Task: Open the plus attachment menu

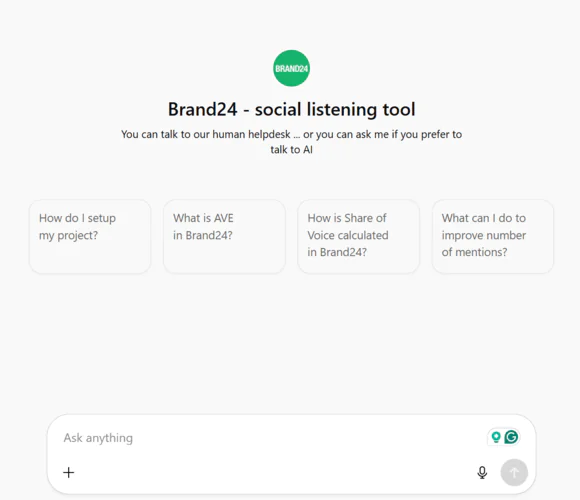Action: click(68, 472)
